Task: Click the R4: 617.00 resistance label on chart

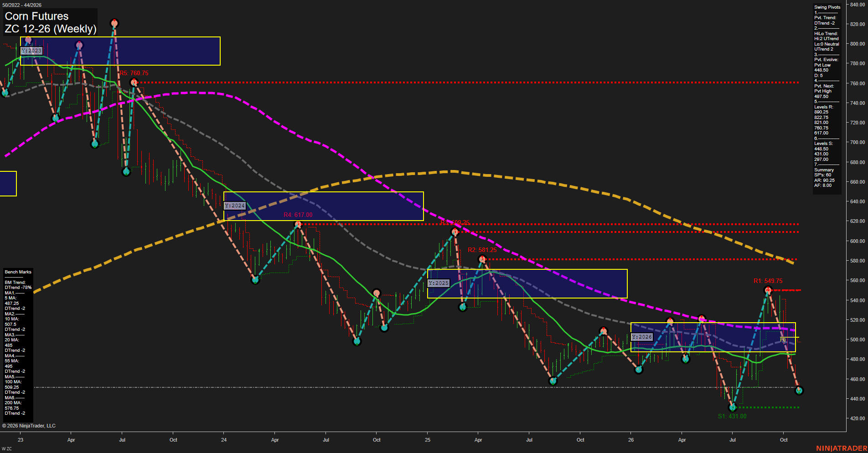Action: pyautogui.click(x=298, y=215)
